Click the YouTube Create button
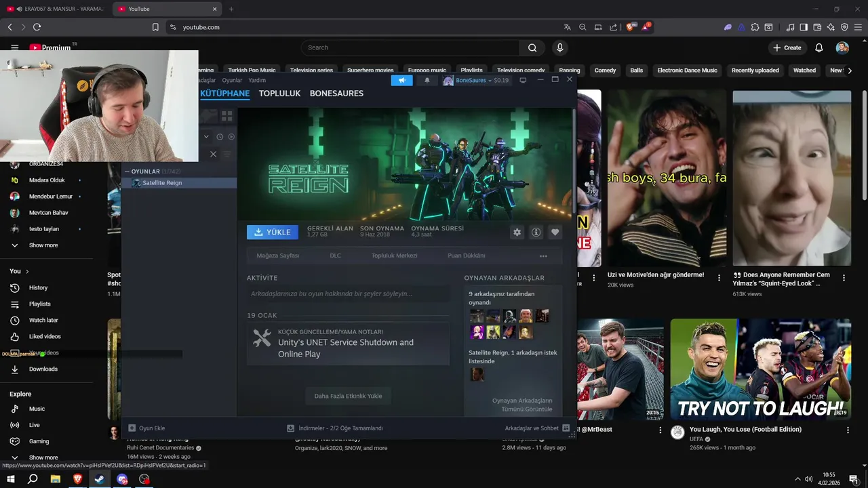The width and height of the screenshot is (868, 488). click(x=786, y=47)
